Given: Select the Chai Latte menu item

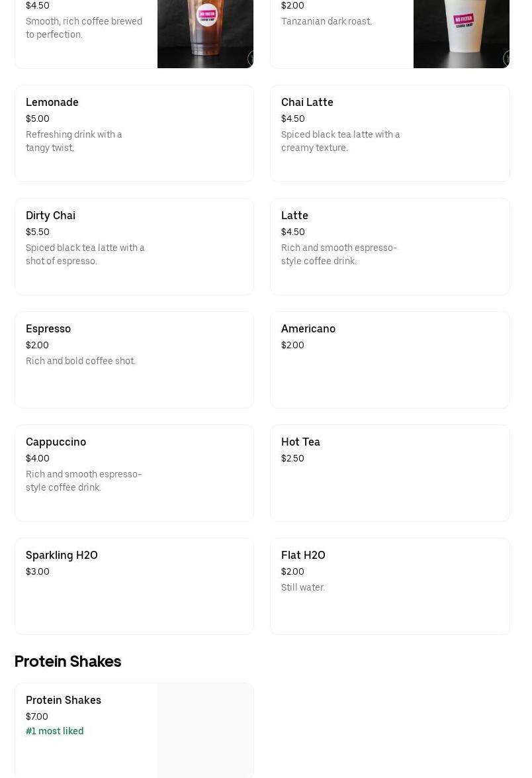Looking at the screenshot, I should [x=390, y=133].
